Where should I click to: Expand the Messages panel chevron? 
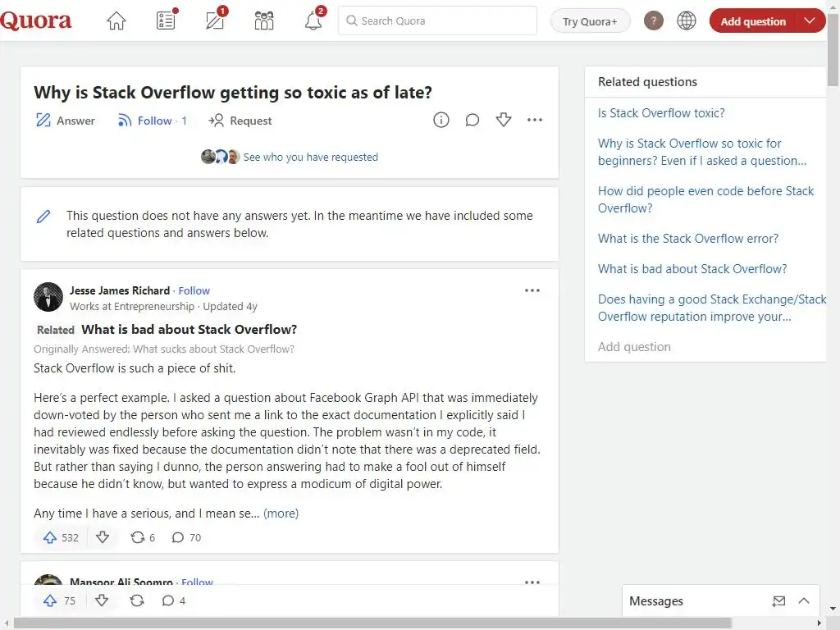(804, 600)
